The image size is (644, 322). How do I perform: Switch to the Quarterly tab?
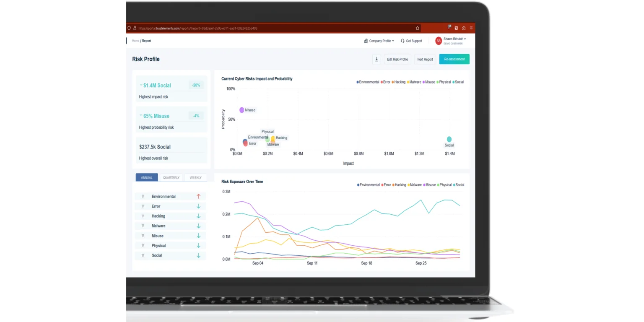pos(171,178)
